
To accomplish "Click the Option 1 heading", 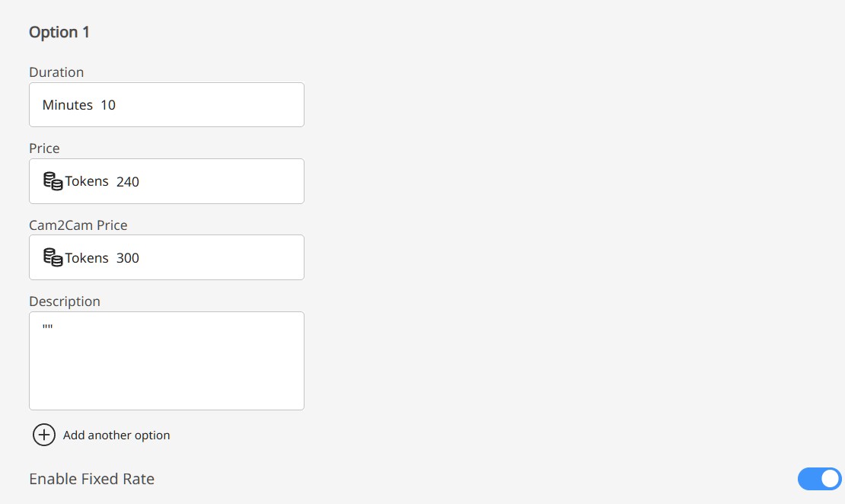I will click(x=59, y=32).
